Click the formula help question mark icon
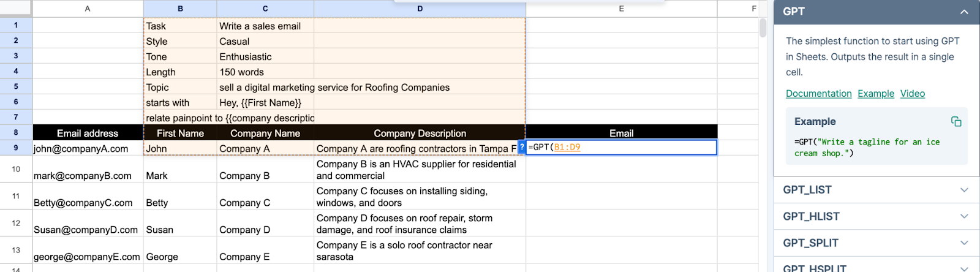 [522, 148]
